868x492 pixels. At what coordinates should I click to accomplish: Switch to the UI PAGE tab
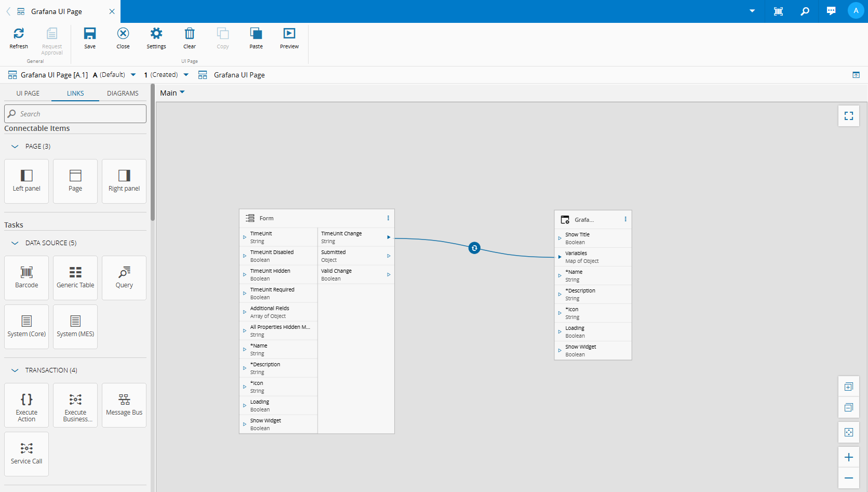28,94
